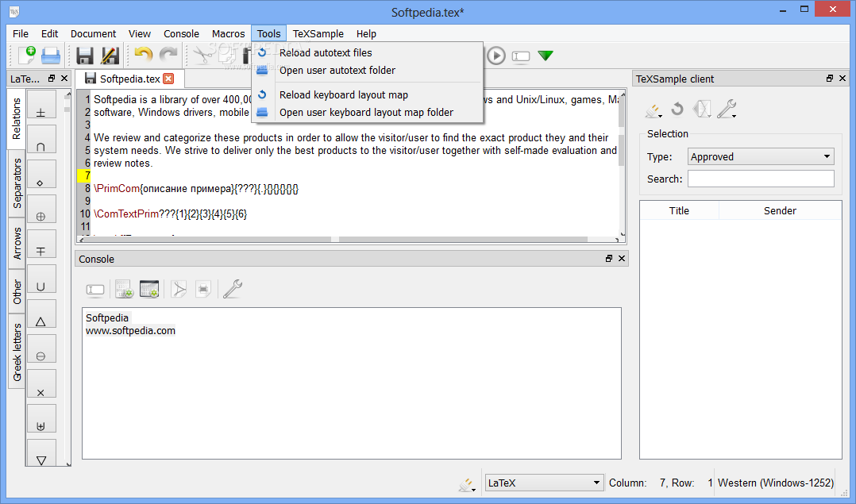The height and width of the screenshot is (504, 856).
Task: Click the Console compile binary-gear icon
Action: pyautogui.click(x=124, y=289)
